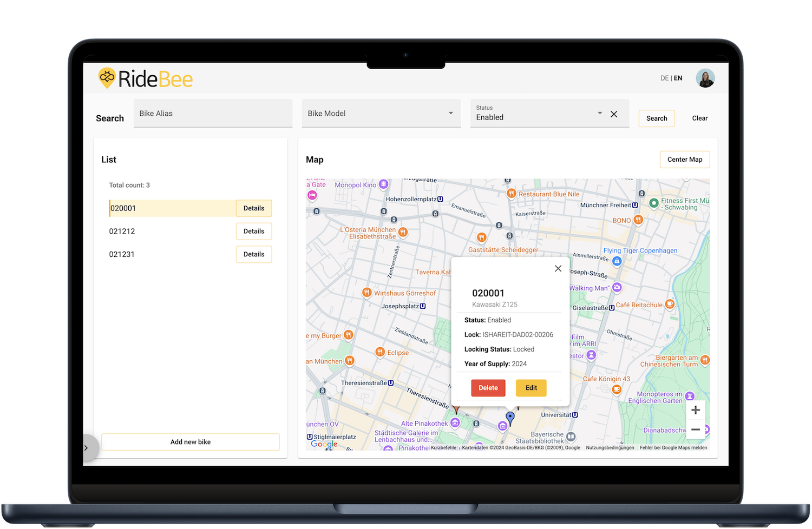Switch language to EN
The height and width of the screenshot is (529, 812).
(x=678, y=78)
